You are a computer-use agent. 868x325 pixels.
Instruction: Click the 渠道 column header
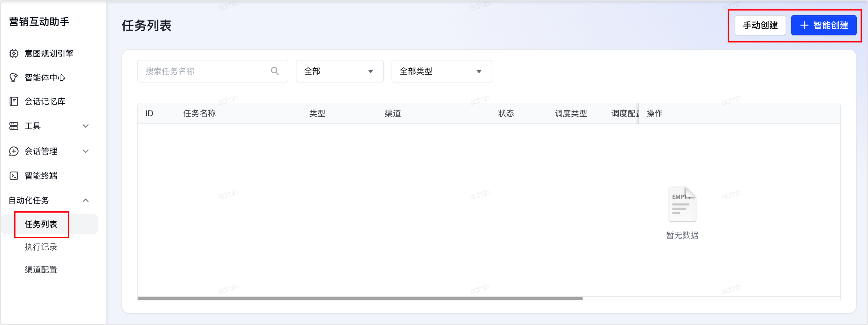(x=393, y=114)
